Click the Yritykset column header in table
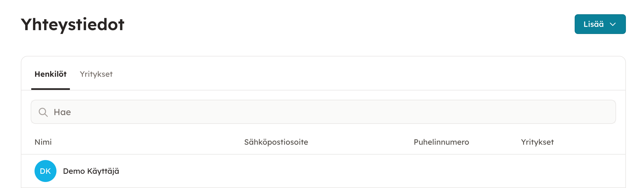 [537, 142]
